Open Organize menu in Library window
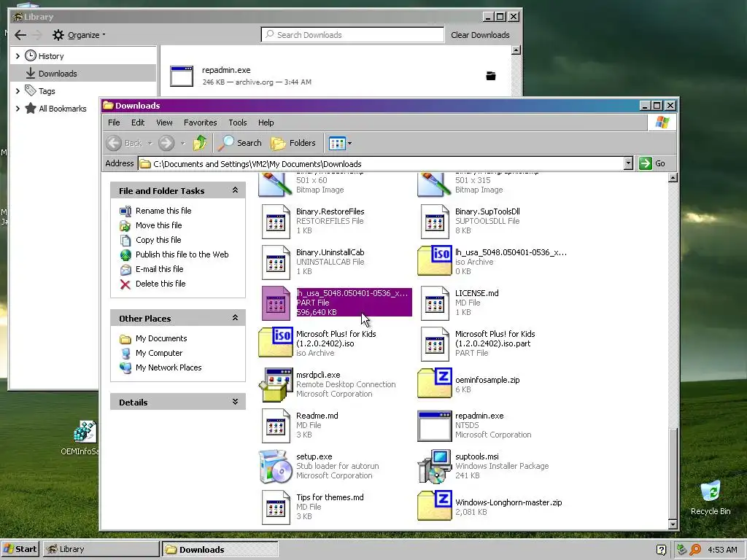This screenshot has height=560, width=747. pyautogui.click(x=79, y=35)
